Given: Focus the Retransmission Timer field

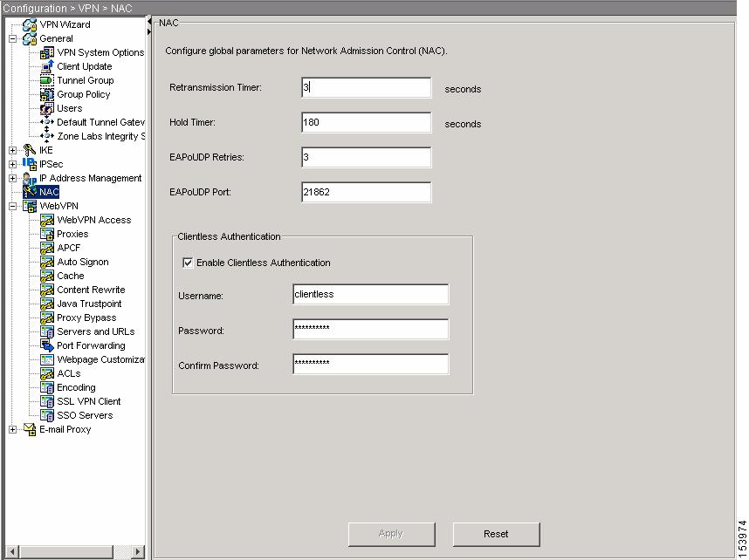Looking at the screenshot, I should point(367,88).
